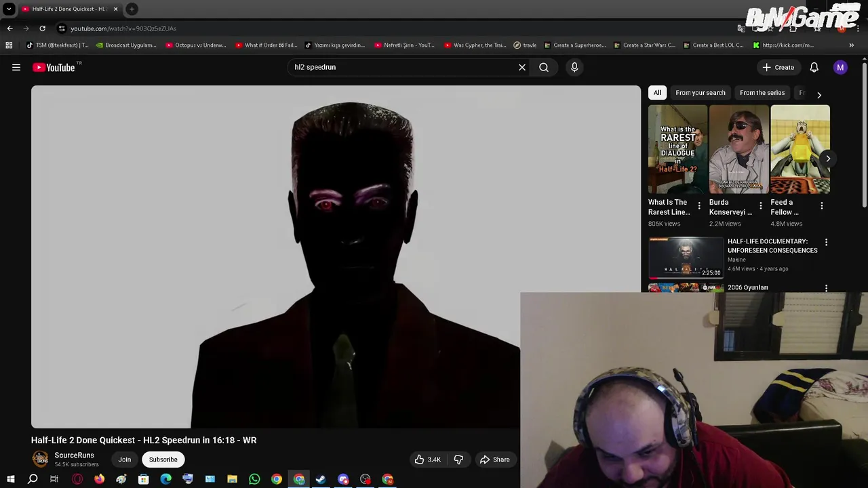Dislike the video with thumbs down

pos(458,460)
